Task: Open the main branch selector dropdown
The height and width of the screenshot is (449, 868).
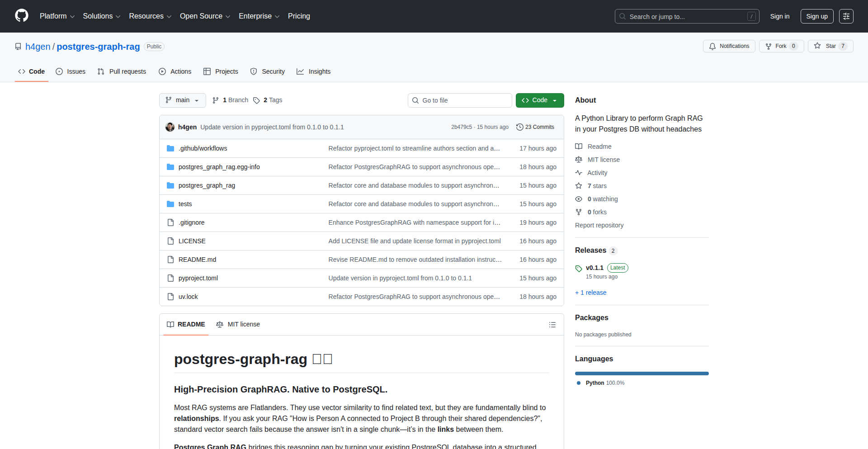Action: pos(182,100)
